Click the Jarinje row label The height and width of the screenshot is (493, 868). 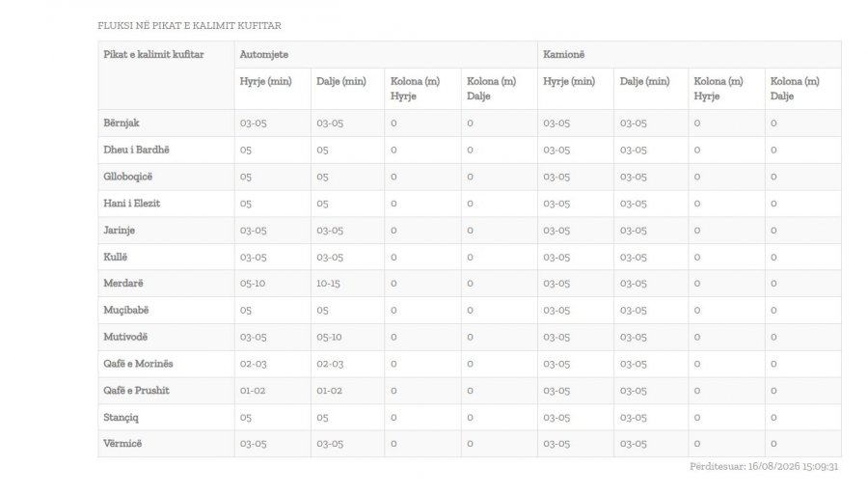[x=119, y=230]
